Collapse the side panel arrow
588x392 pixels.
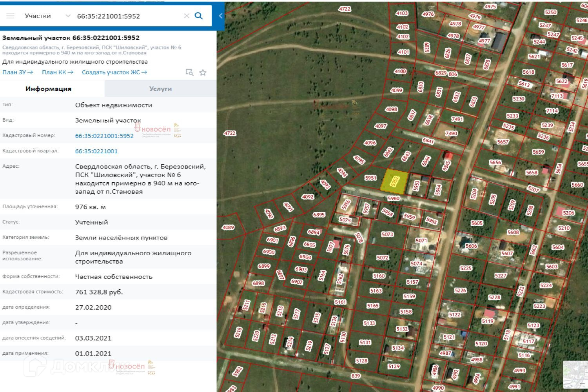coord(220,16)
